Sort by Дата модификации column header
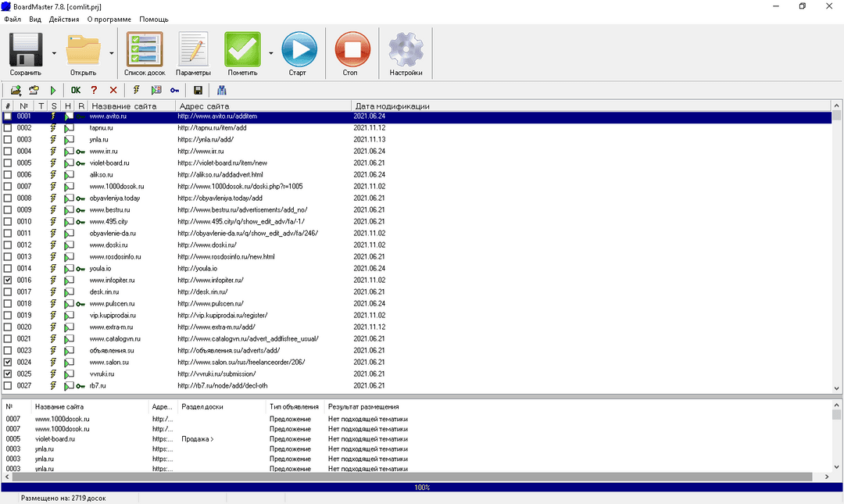This screenshot has width=844, height=504. [x=392, y=106]
